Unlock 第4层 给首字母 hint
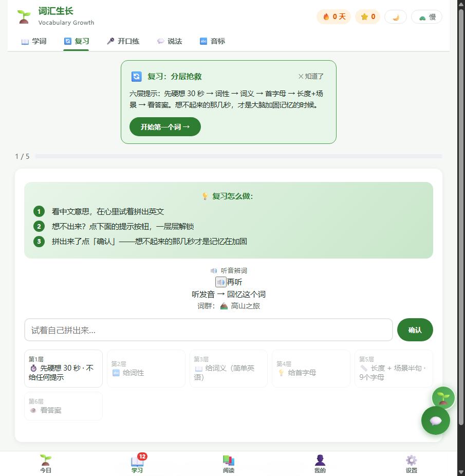Screen dimensions: 465x476 click(x=311, y=369)
